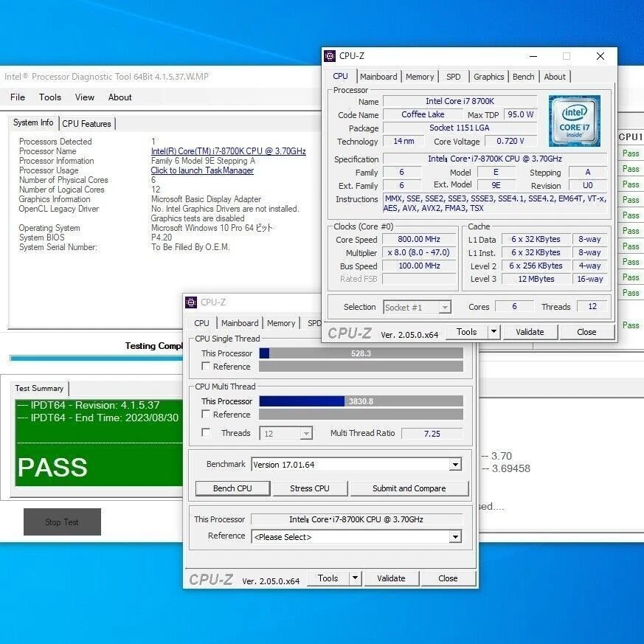Viewport: 644px width, 644px height.
Task: Open the Reference Please Select dropdown
Action: pyautogui.click(x=456, y=537)
